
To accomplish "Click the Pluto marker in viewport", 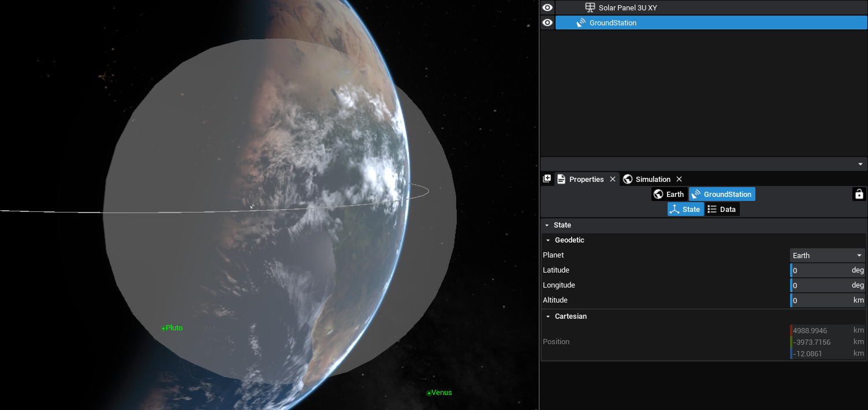I will [164, 328].
